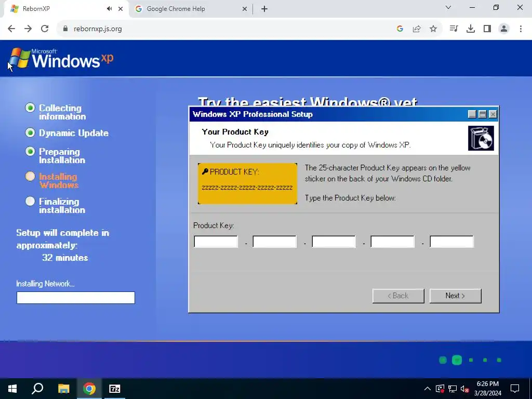Open the Windows notification center
Viewport: 532px width, 399px height.
(x=515, y=389)
